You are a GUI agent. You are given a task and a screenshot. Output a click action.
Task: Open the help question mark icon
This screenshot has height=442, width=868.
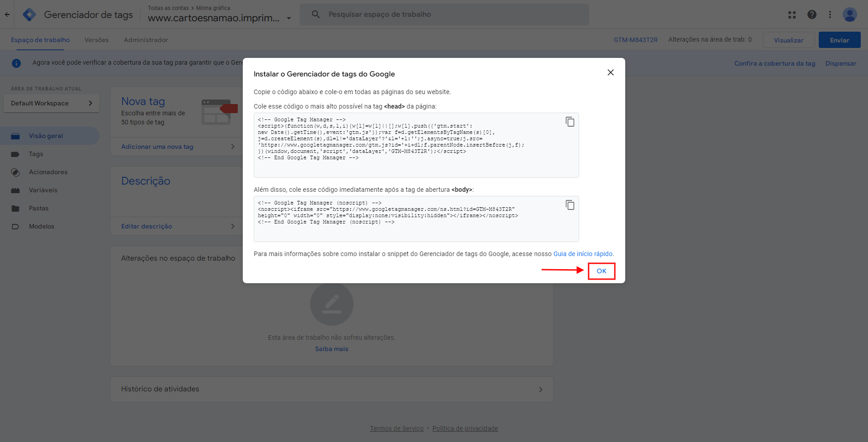pos(812,14)
